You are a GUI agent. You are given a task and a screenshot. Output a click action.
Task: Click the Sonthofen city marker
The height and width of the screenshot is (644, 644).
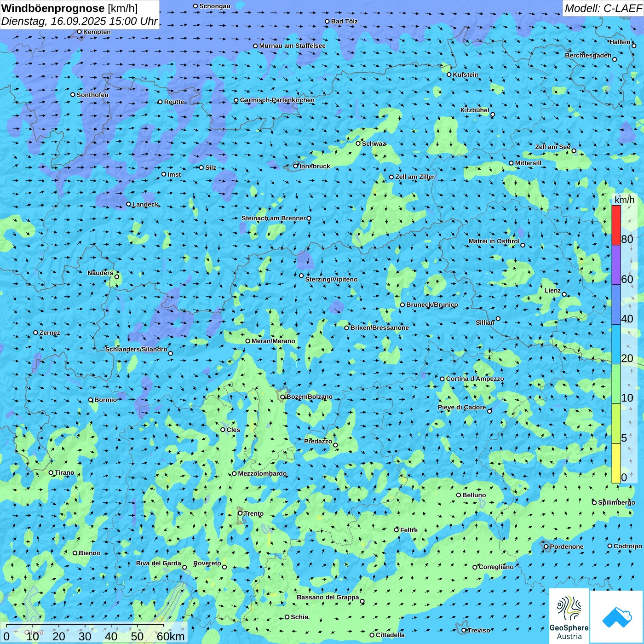coord(72,95)
